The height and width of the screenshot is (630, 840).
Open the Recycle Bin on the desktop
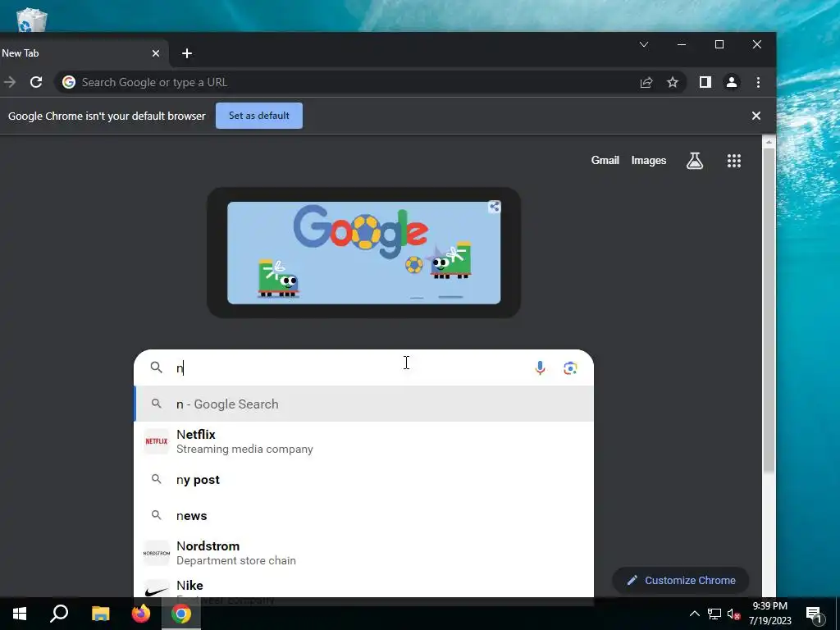click(32, 21)
